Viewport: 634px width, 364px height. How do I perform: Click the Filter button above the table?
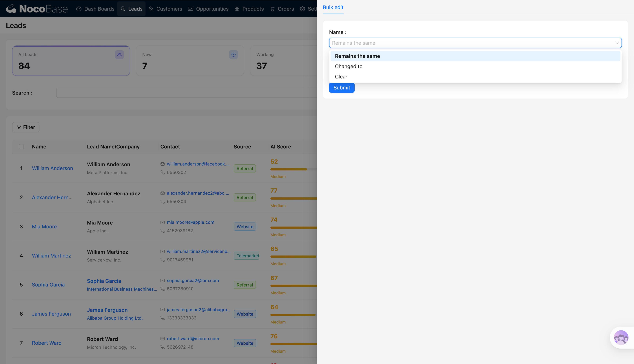click(26, 127)
